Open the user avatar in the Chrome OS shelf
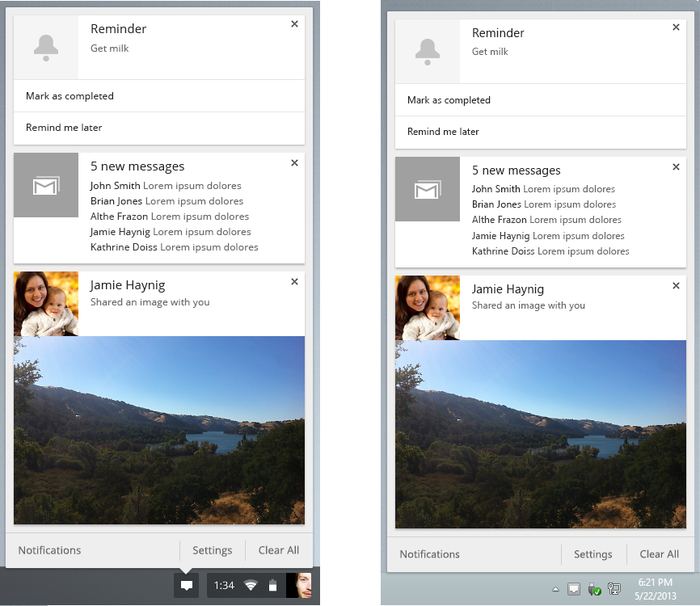Viewport: 700px width, 606px height. pos(298,586)
